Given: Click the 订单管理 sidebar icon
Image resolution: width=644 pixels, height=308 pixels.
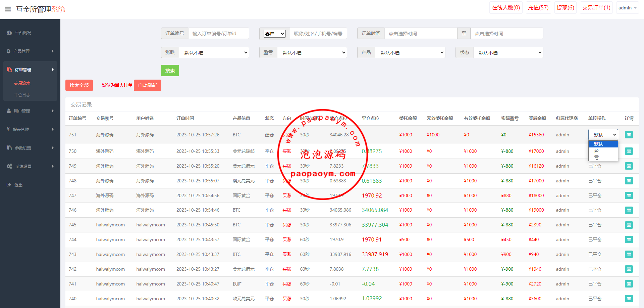Looking at the screenshot, I should (x=9, y=70).
